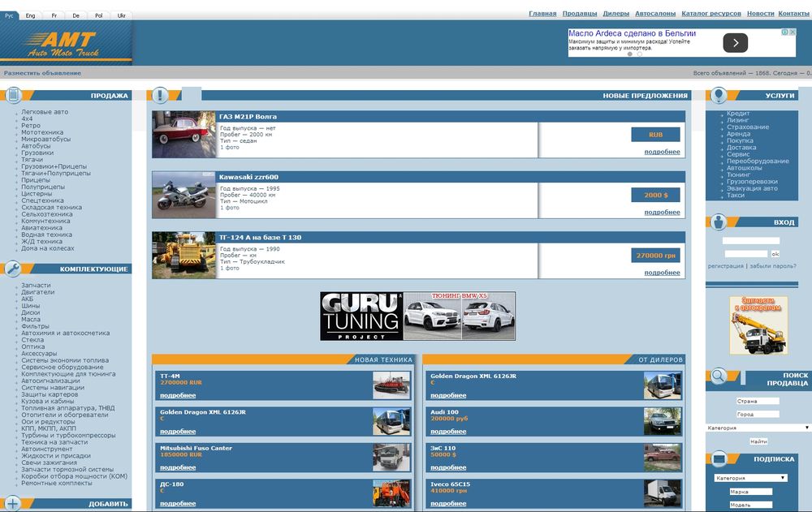Open the Контакты menu link

click(x=794, y=14)
